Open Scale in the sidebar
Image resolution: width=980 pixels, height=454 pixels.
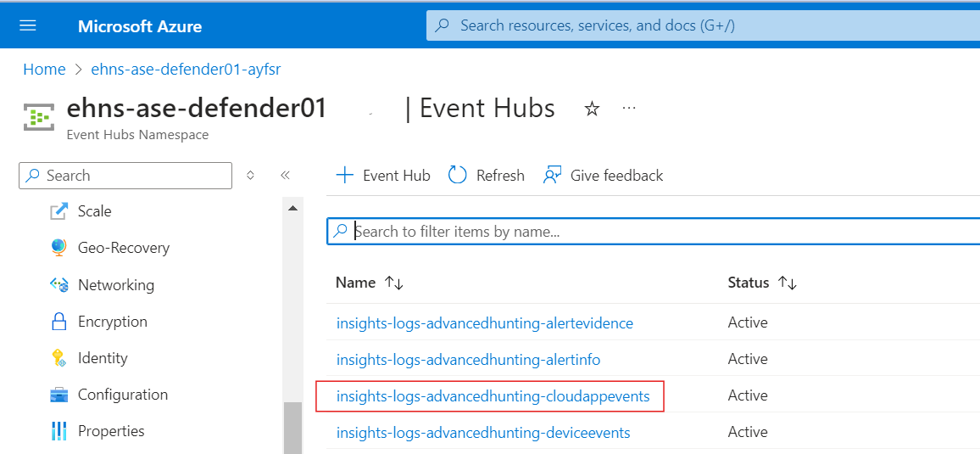coord(94,211)
